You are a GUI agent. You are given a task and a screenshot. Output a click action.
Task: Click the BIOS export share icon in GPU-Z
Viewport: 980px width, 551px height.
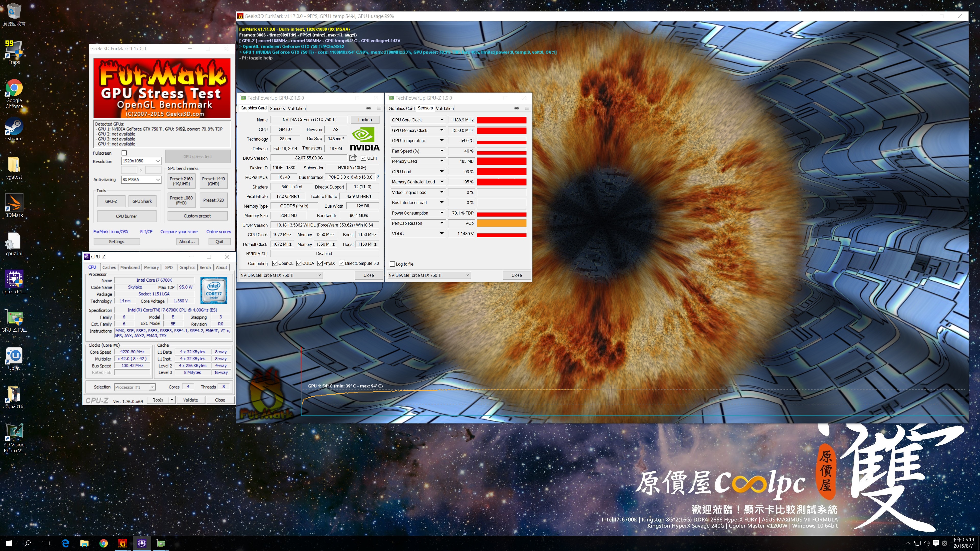[x=353, y=158]
